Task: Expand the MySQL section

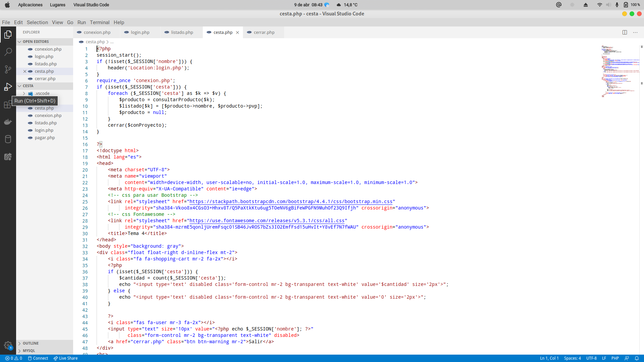Action: [x=45, y=351]
